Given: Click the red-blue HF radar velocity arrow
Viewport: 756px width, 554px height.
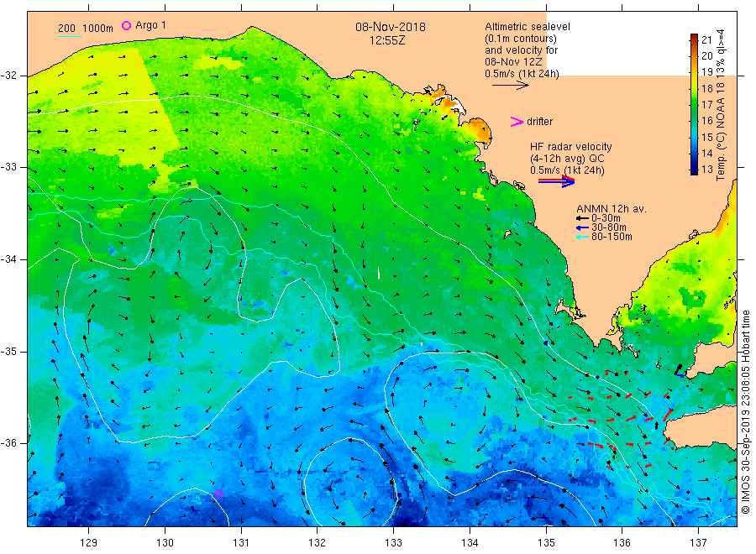Looking at the screenshot, I should click(x=556, y=181).
